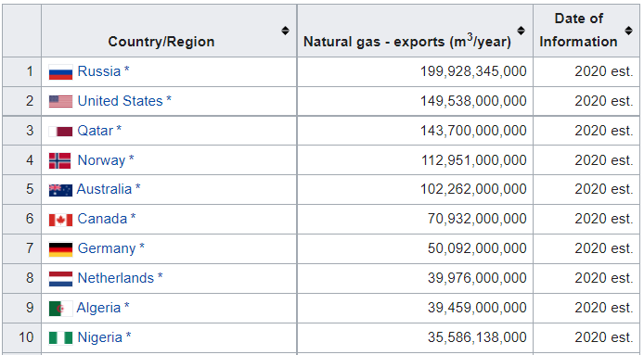This screenshot has width=644, height=355.
Task: Click the Germany flag icon
Action: click(x=61, y=249)
